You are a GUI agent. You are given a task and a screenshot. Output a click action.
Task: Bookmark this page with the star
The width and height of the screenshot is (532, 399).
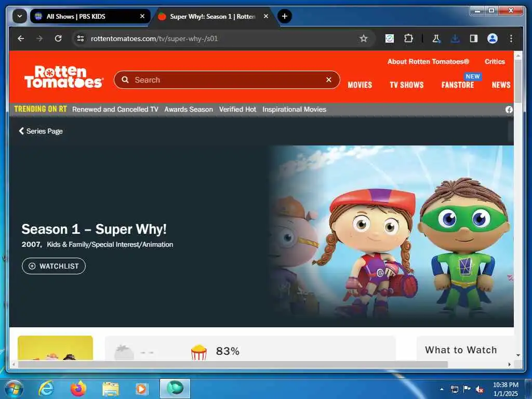(x=364, y=38)
